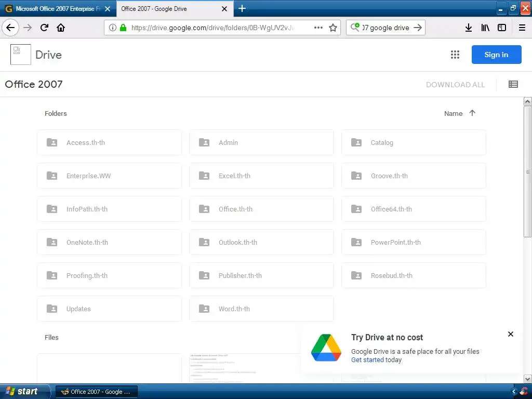Close the Microsoft Office 2007 Enterprise tab

[x=108, y=9]
